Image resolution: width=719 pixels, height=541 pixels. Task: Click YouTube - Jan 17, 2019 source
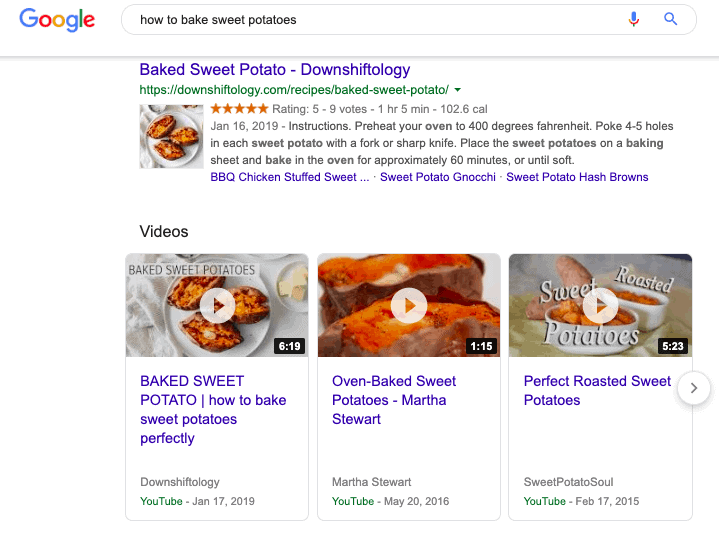click(197, 502)
